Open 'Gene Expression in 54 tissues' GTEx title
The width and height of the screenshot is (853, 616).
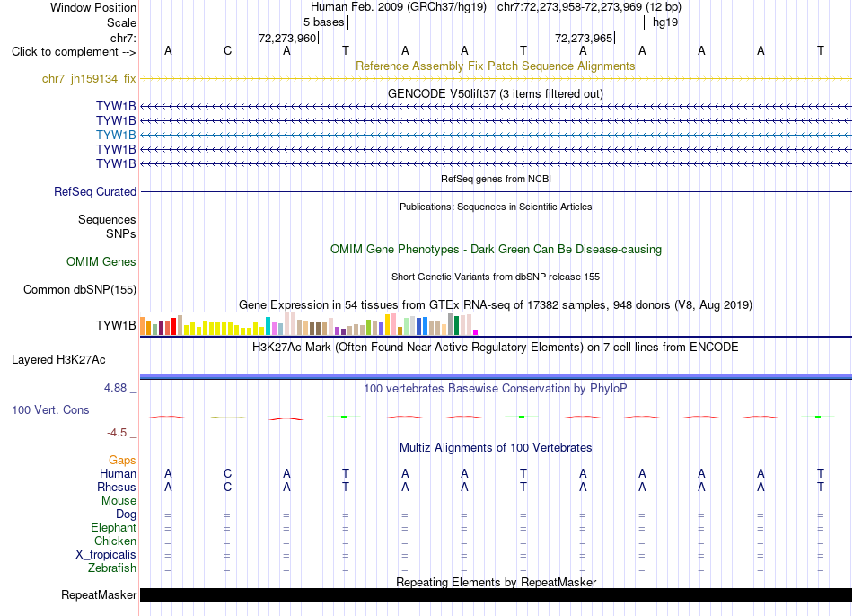(496, 304)
